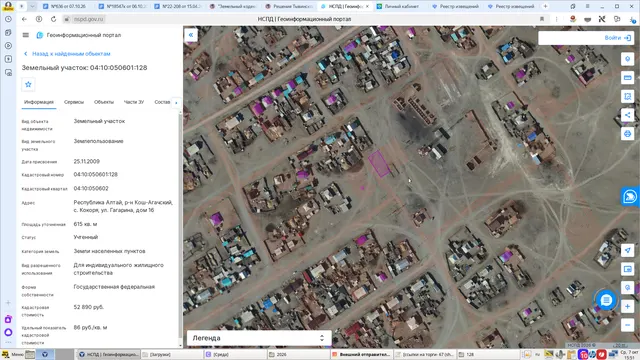This screenshot has width=640, height=360.
Task: Zoom out the map with minus button
Action: click(627, 325)
